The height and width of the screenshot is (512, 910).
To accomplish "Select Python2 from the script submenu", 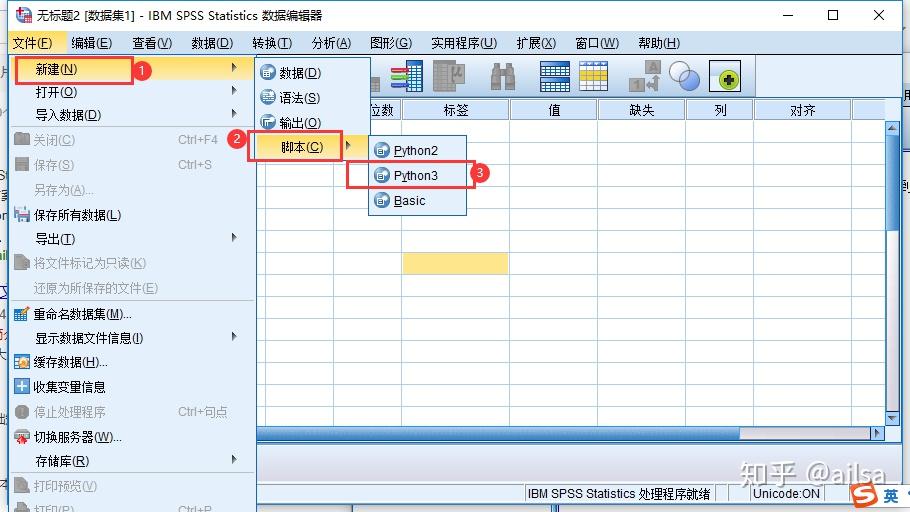I will (415, 150).
